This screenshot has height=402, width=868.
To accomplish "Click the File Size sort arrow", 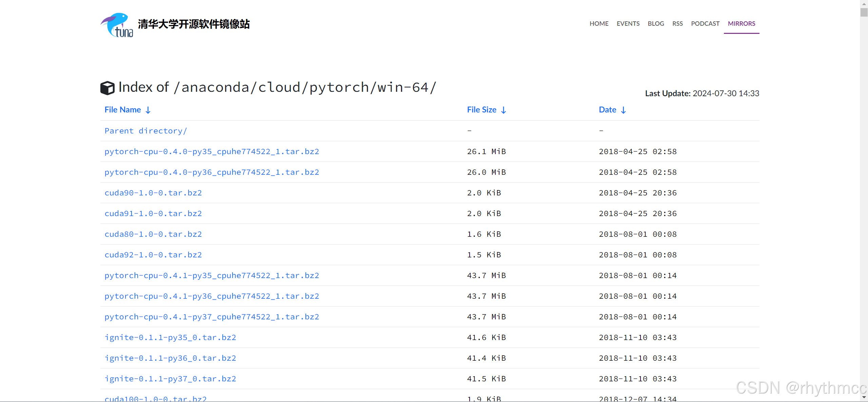I will point(504,110).
